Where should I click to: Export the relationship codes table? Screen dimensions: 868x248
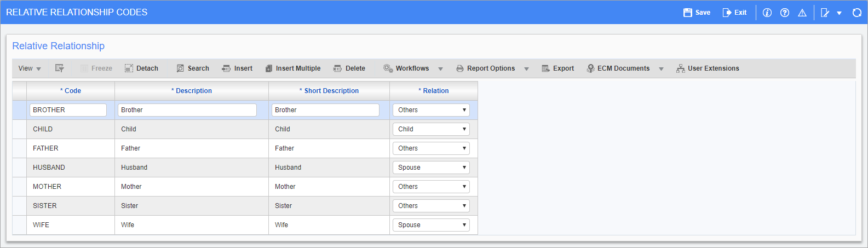(x=558, y=68)
